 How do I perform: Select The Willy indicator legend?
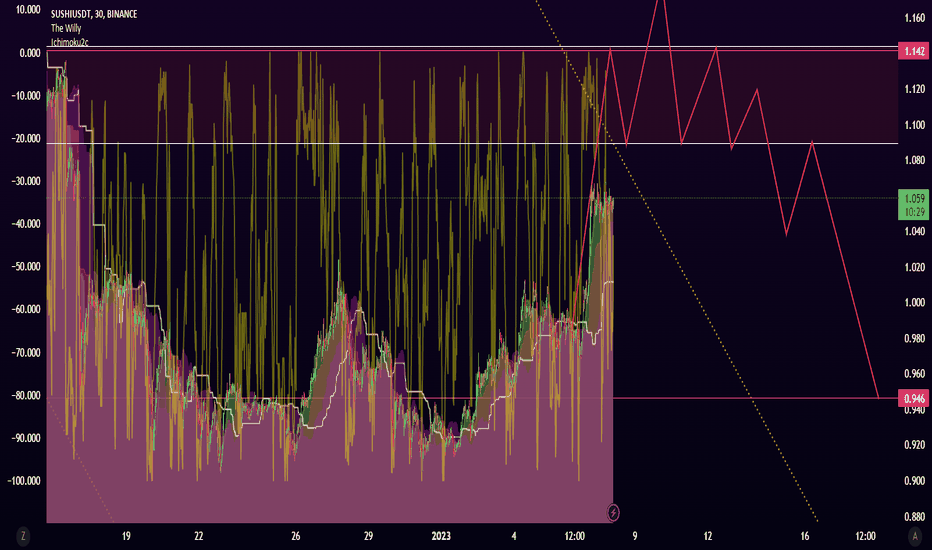pos(66,28)
